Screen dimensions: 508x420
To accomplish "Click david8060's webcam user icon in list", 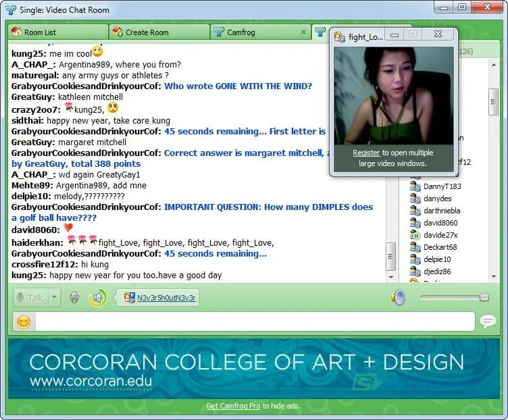I will coord(415,223).
